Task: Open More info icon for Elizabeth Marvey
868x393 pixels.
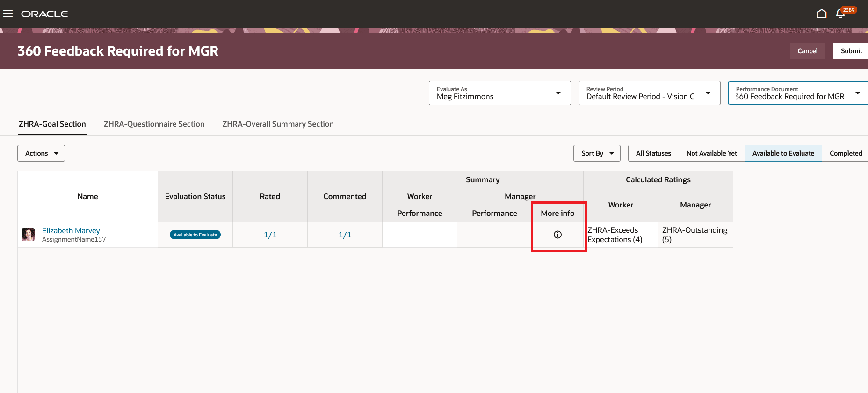Action: (x=557, y=235)
